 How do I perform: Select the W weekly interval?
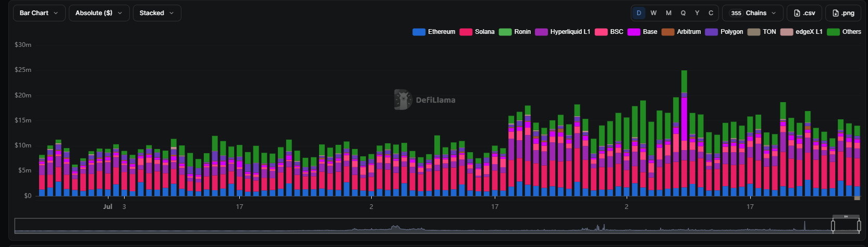pos(653,13)
